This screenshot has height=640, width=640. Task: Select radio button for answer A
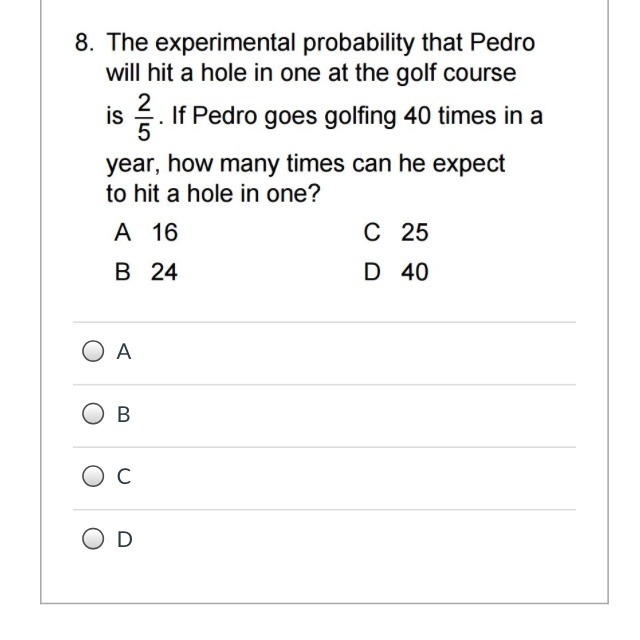coord(93,351)
